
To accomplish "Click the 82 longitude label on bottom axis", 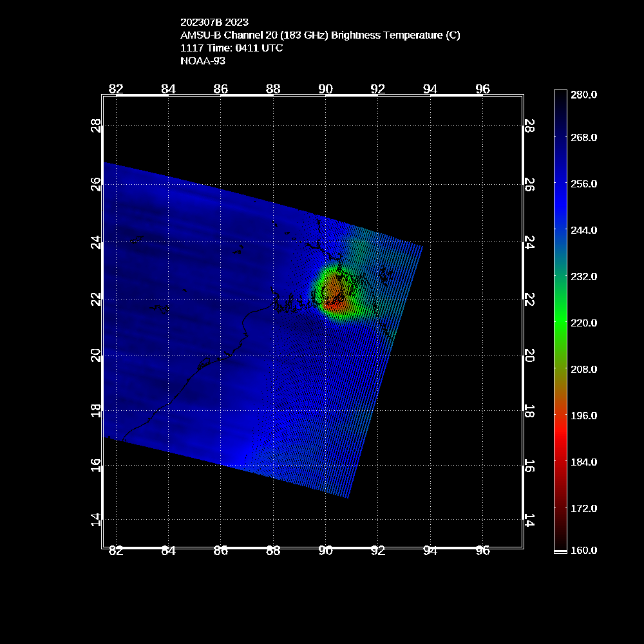I will click(x=116, y=551).
